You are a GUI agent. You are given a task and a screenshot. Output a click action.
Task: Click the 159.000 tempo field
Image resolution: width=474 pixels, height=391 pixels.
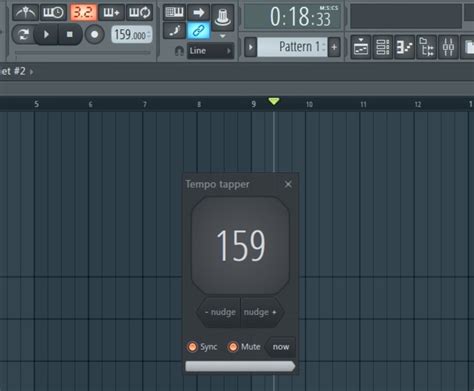tap(132, 34)
